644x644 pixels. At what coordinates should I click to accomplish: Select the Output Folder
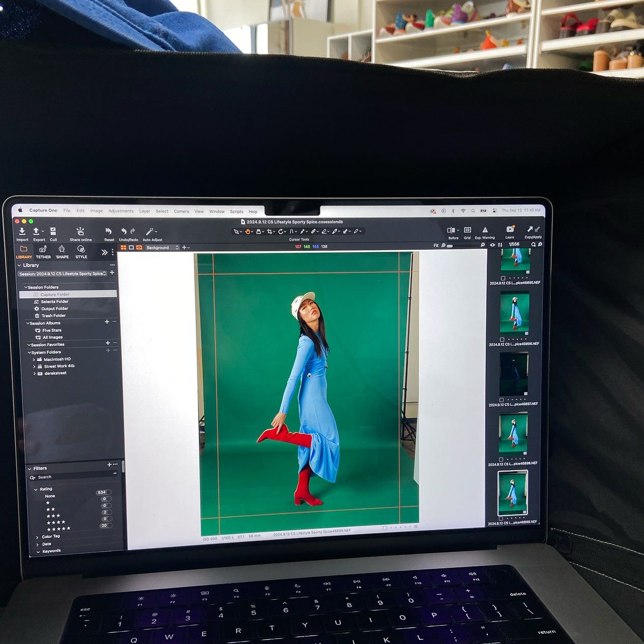54,309
